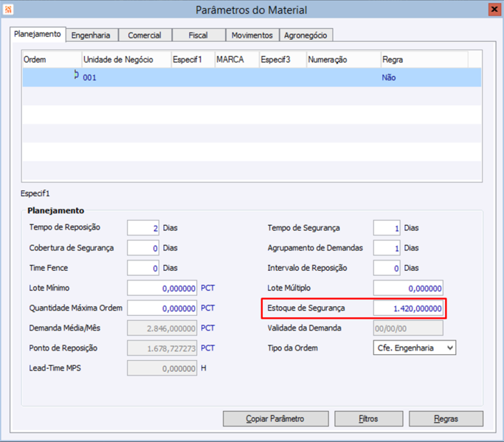Screen dimensions: 504x442
Task: Edit the Quantidade Máxima Ordem field
Action: (162, 308)
